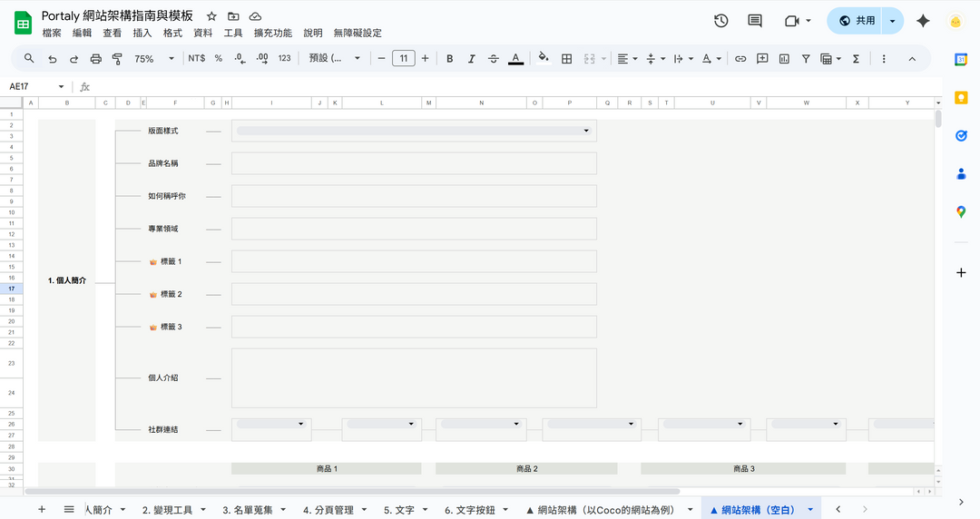Open version history clock icon
The height and width of the screenshot is (519, 980).
(x=721, y=21)
